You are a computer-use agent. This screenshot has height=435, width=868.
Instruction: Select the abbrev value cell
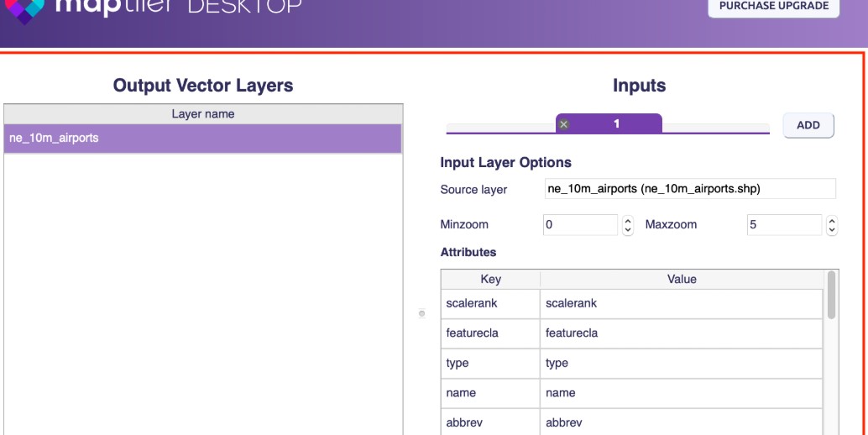pos(682,422)
